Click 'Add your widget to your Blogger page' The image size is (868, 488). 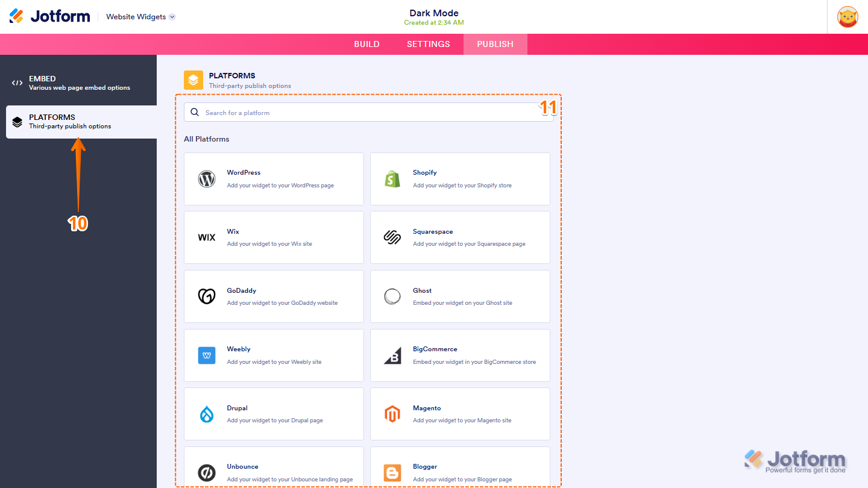pyautogui.click(x=462, y=480)
